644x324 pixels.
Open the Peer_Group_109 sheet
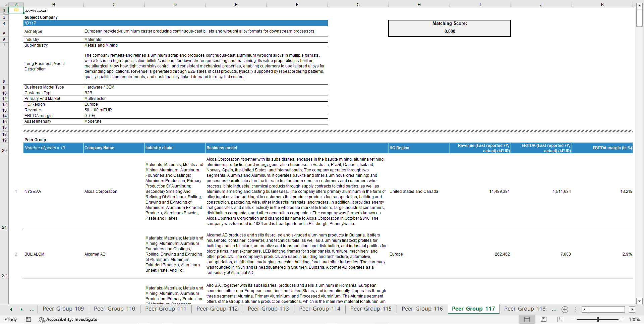pos(63,309)
